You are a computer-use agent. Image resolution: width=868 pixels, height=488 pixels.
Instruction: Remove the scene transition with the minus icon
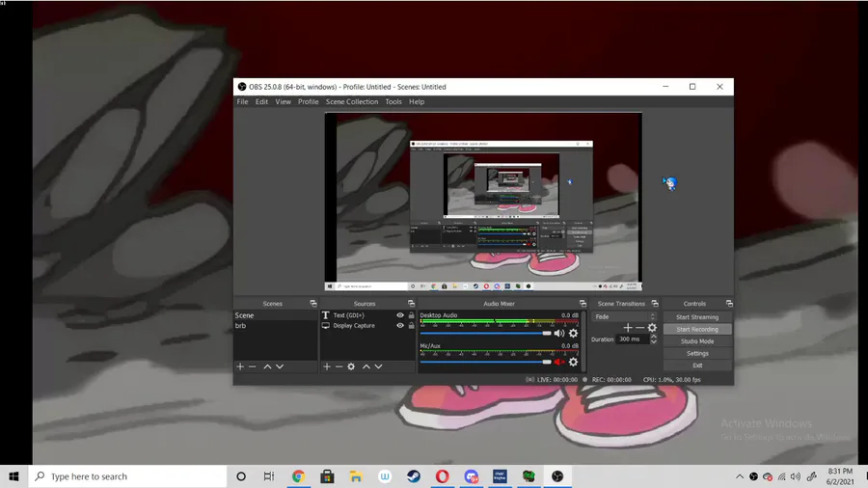pyautogui.click(x=639, y=328)
